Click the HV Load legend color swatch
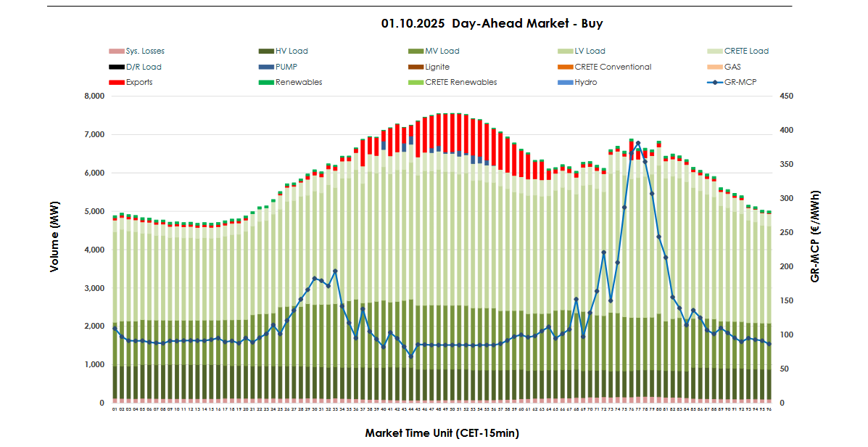Image resolution: width=868 pixels, height=447 pixels. [x=265, y=52]
